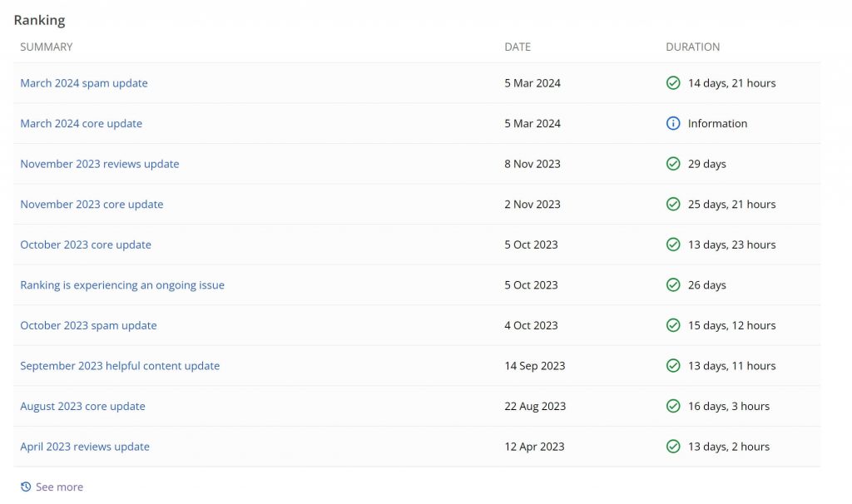Open October 2023 spam update
The height and width of the screenshot is (504, 852).
(x=88, y=325)
